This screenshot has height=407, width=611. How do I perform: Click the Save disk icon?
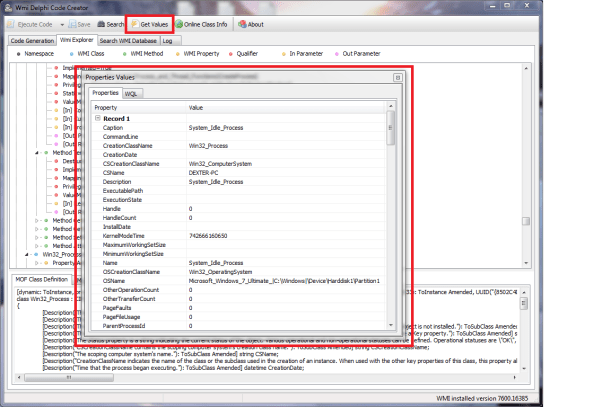coord(71,23)
